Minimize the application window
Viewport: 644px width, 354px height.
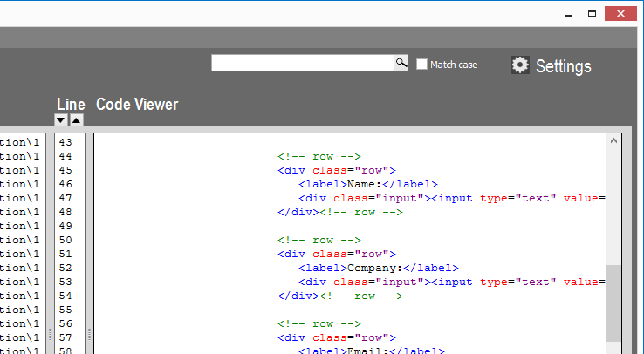tap(569, 13)
